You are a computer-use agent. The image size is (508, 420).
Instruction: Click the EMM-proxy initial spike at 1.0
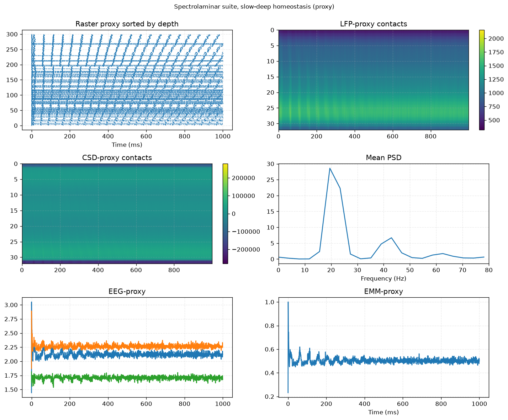[288, 303]
